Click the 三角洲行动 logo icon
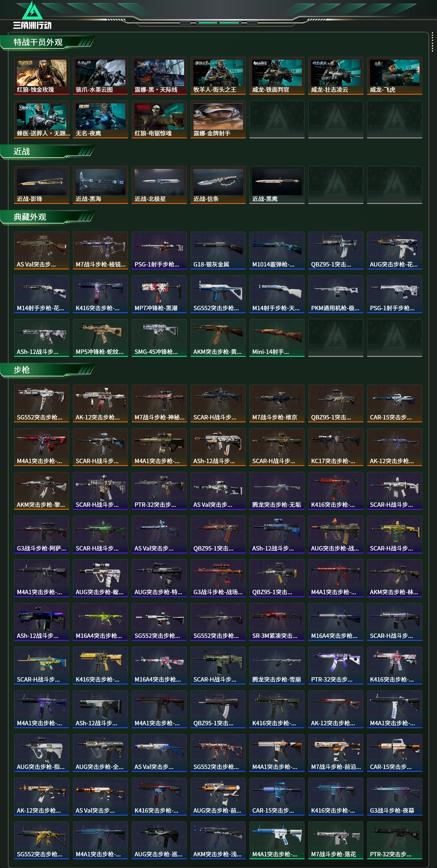The image size is (437, 868). pos(32,15)
